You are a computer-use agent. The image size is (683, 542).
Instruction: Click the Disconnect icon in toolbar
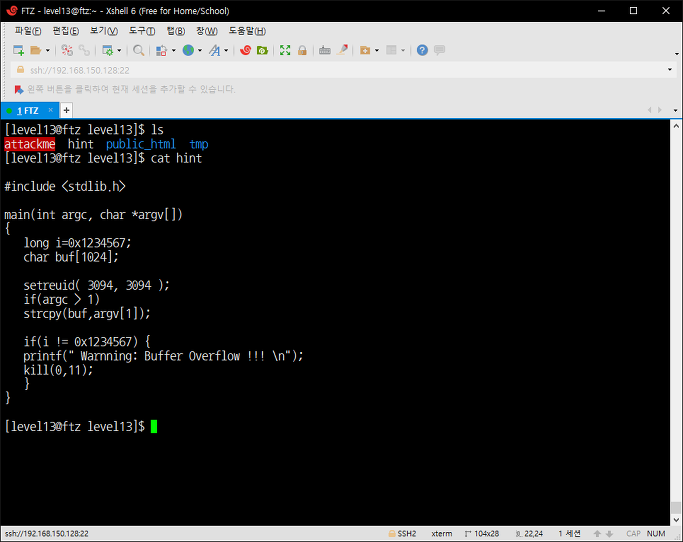(67, 51)
